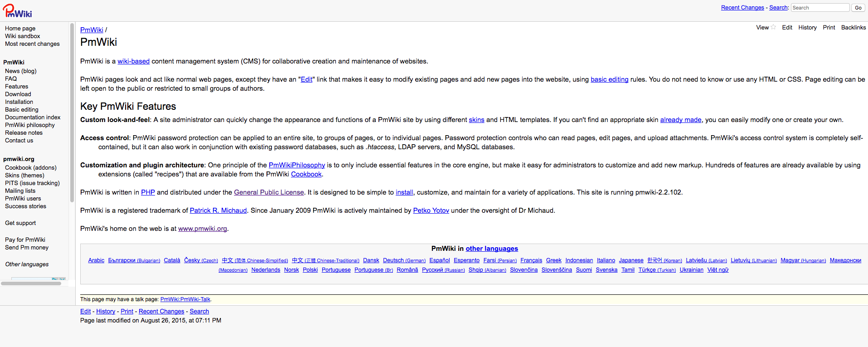
Task: Open Wiki sandbox in sidebar
Action: tap(22, 36)
